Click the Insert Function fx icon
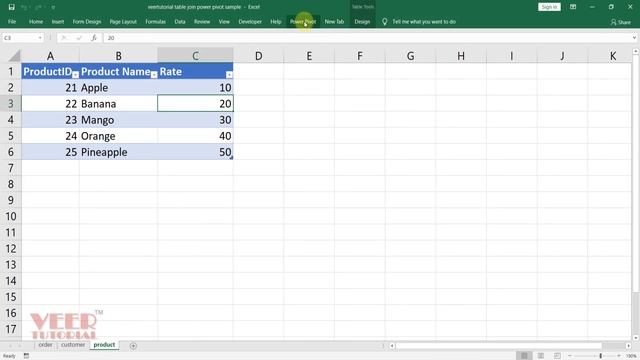 tap(94, 38)
